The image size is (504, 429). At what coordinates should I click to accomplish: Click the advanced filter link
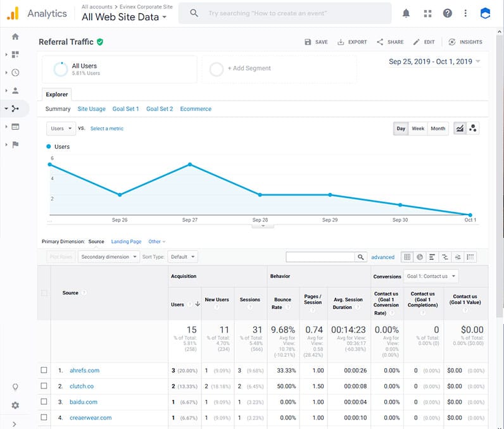[382, 257]
